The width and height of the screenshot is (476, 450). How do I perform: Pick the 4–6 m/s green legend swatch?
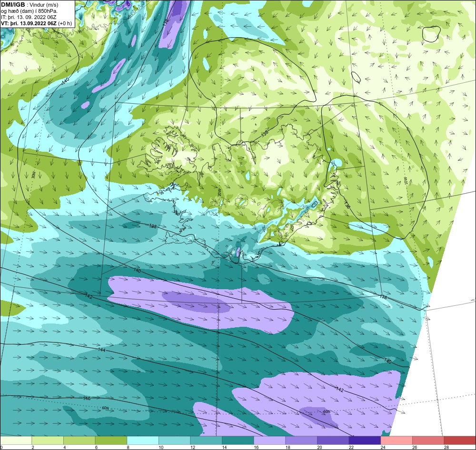79,440
